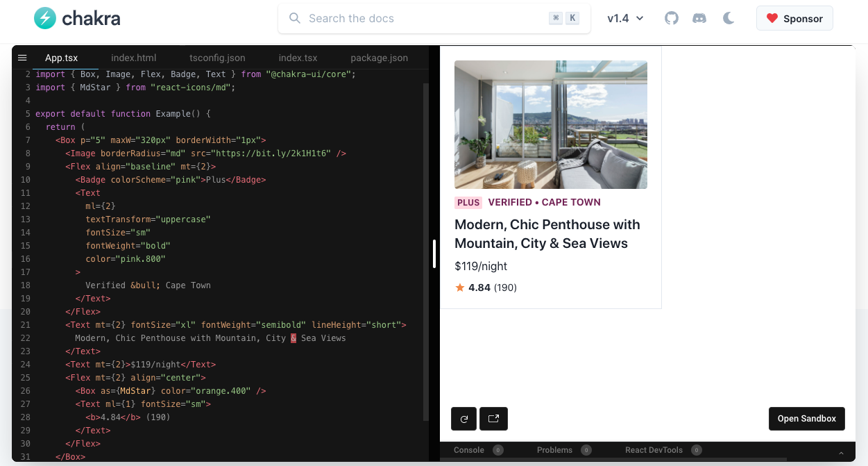Click the orange star rating icon
This screenshot has height=466, width=868.
[x=460, y=288]
